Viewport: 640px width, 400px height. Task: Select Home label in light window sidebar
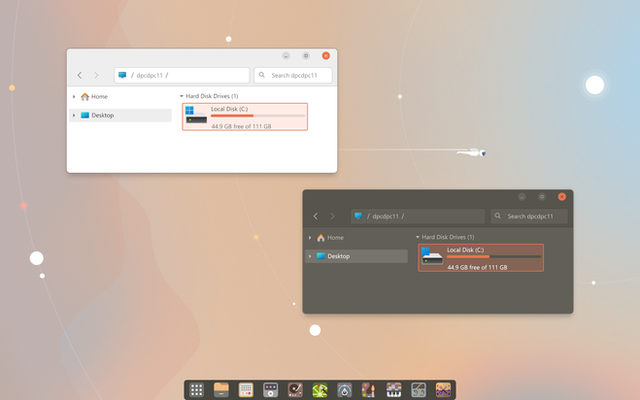point(100,97)
